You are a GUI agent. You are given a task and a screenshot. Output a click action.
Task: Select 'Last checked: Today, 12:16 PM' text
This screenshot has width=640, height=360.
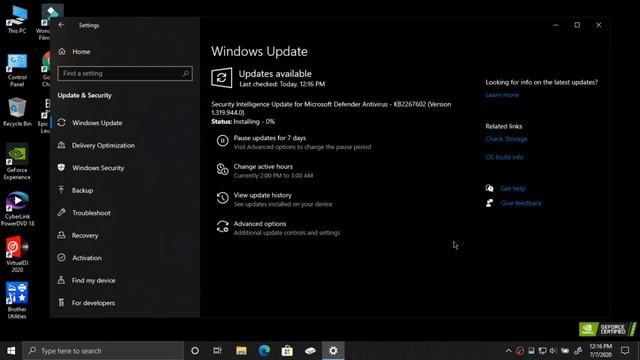[x=282, y=84]
